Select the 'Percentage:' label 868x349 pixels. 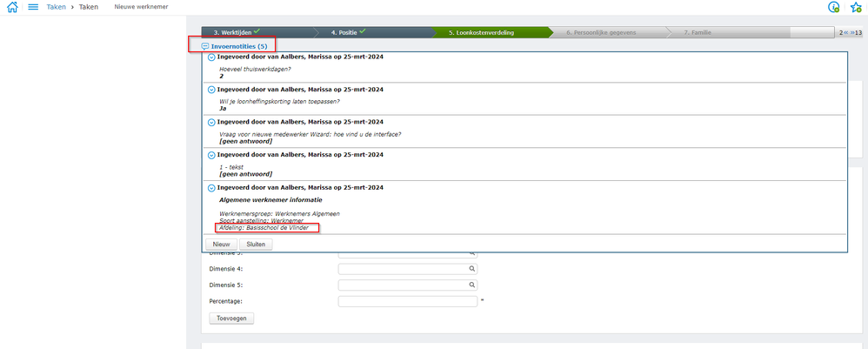(226, 301)
